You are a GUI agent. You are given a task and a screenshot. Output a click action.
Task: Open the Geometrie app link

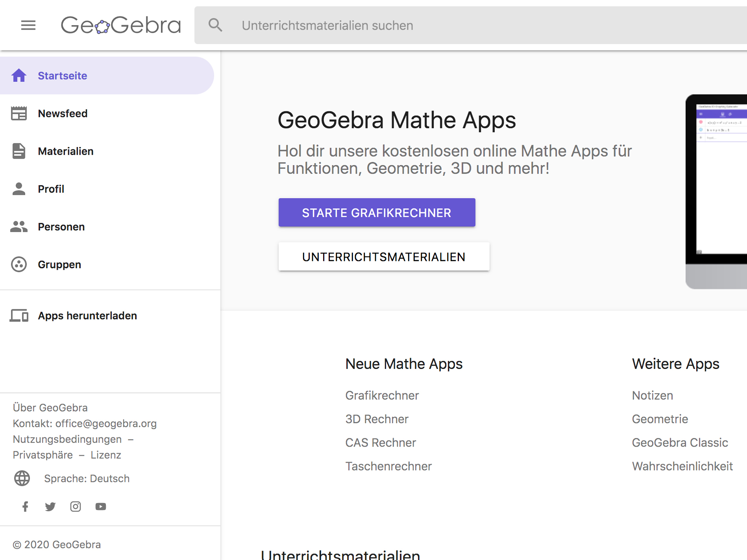click(x=660, y=419)
